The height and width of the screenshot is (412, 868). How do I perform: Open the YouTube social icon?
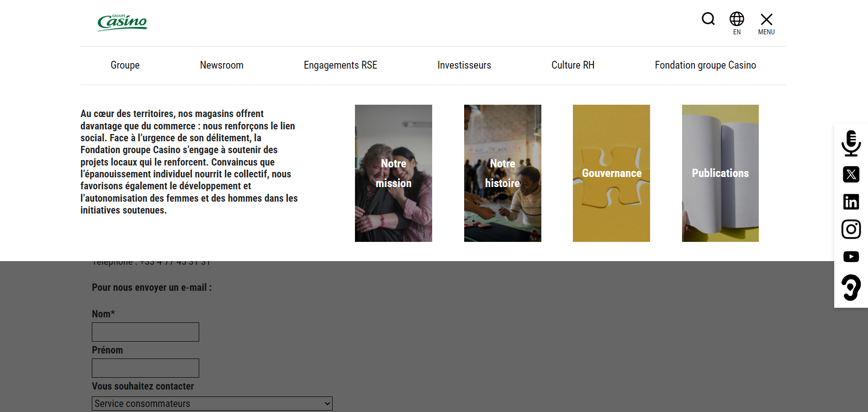(x=851, y=257)
